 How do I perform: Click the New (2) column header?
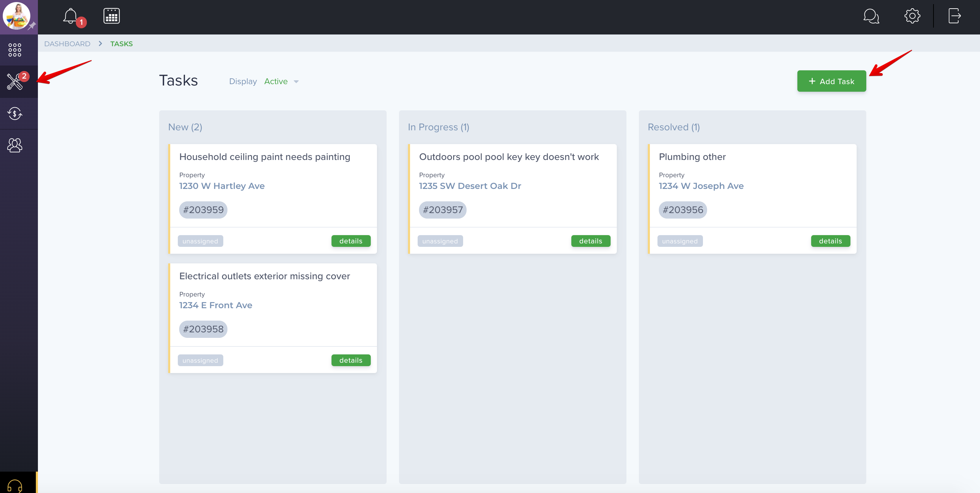click(x=185, y=127)
